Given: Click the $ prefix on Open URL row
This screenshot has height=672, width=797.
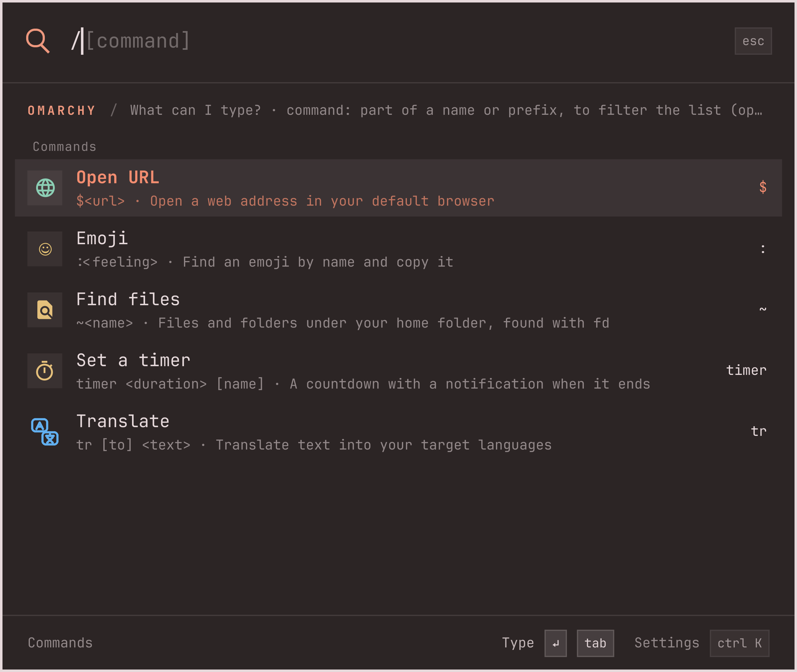Looking at the screenshot, I should coord(763,187).
